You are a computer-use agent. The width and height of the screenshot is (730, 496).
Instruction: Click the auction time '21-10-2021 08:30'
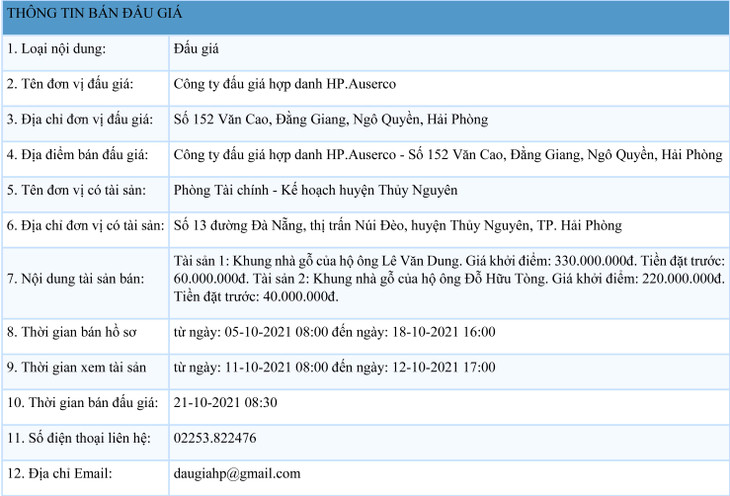(x=225, y=402)
